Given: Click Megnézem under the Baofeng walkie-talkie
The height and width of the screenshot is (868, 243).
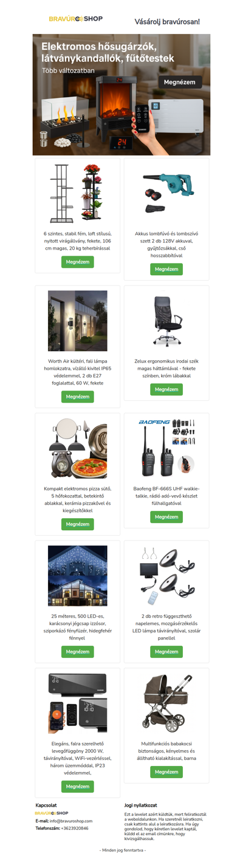Looking at the screenshot, I should click(x=166, y=517).
